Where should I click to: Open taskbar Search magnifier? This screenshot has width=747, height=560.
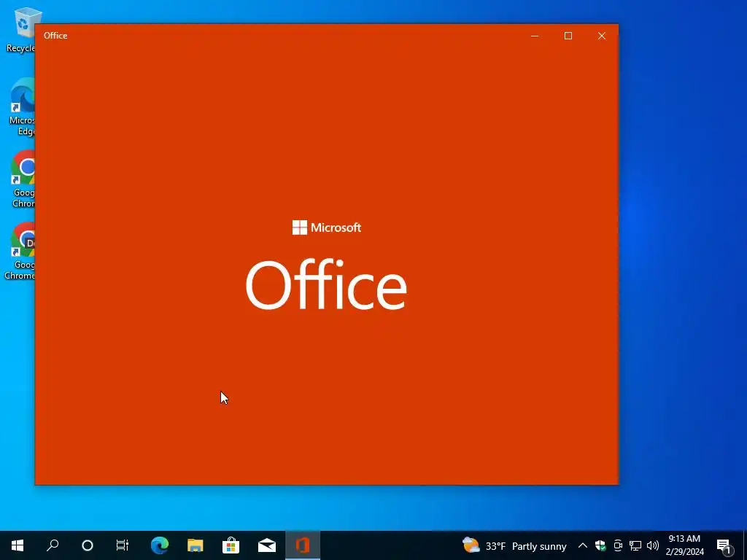(53, 545)
